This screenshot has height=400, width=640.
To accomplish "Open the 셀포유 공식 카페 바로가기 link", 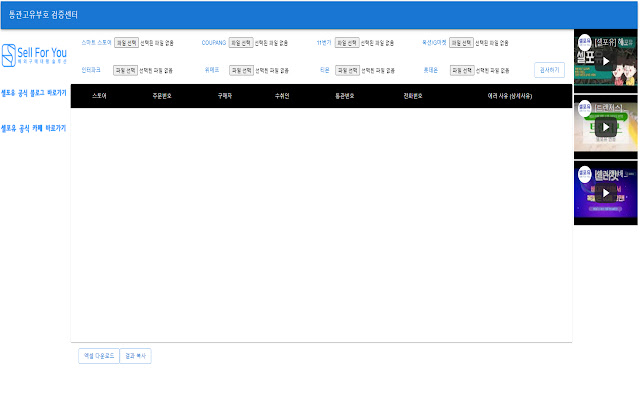I will coord(33,128).
